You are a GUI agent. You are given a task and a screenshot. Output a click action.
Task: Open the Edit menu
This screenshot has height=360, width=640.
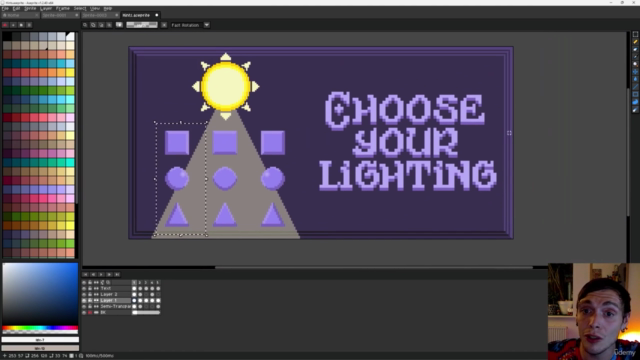pos(16,8)
